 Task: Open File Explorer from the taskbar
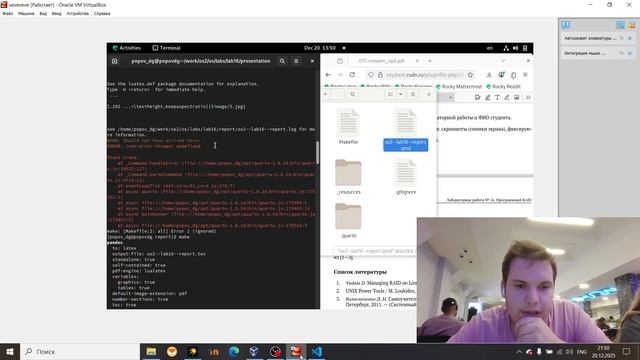151,351
